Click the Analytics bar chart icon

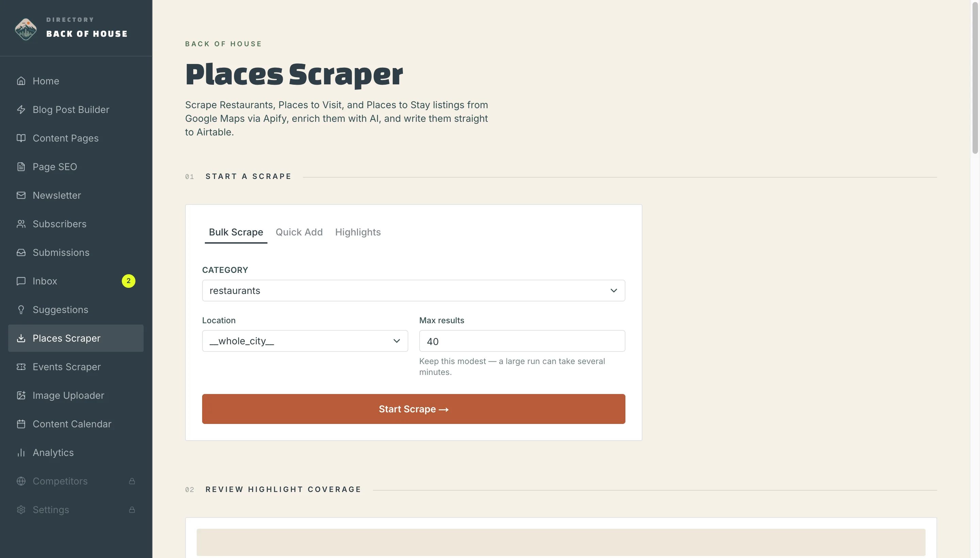(x=21, y=453)
